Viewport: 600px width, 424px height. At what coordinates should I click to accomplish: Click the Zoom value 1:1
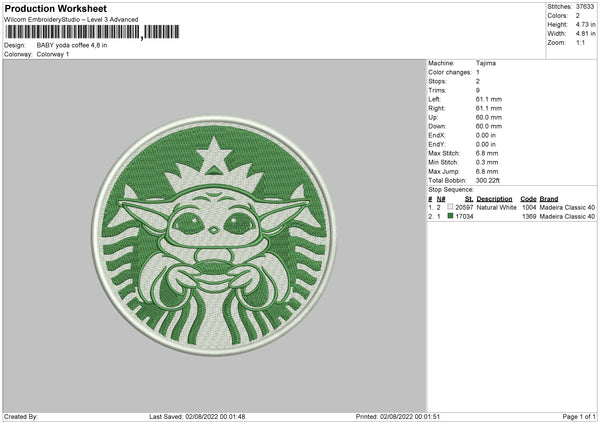point(580,42)
